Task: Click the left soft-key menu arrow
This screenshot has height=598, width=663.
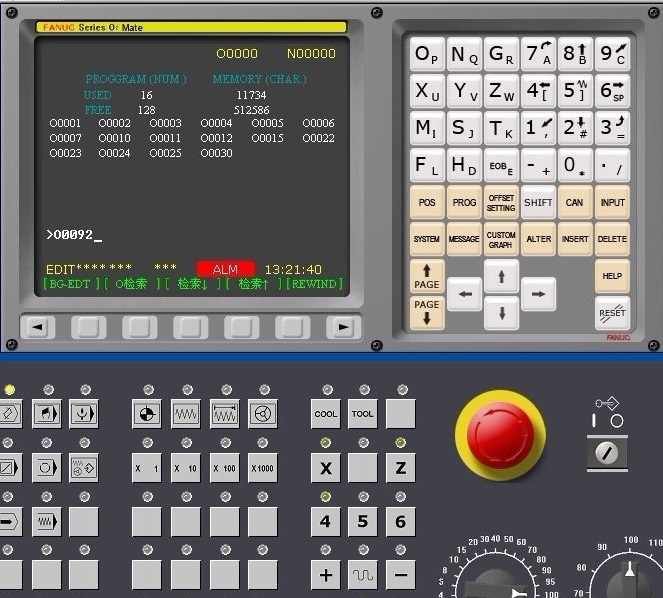Action: coord(38,327)
